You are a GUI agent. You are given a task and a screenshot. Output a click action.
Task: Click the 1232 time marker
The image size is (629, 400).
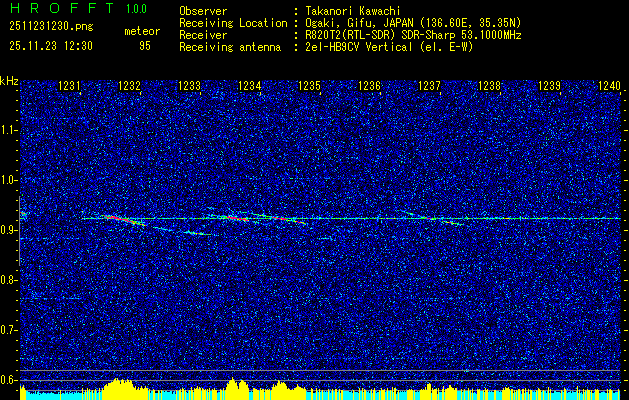pos(129,85)
